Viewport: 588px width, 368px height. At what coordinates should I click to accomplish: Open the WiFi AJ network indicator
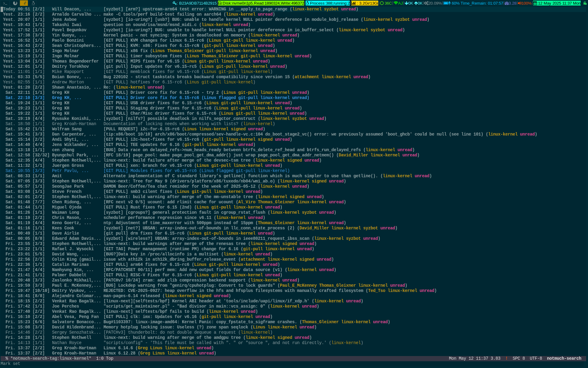(398, 3)
